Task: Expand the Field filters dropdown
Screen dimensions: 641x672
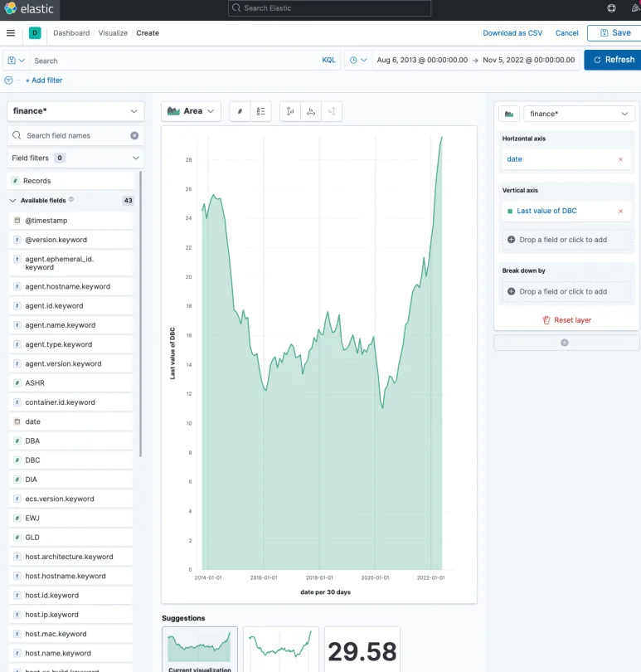Action: tap(136, 158)
